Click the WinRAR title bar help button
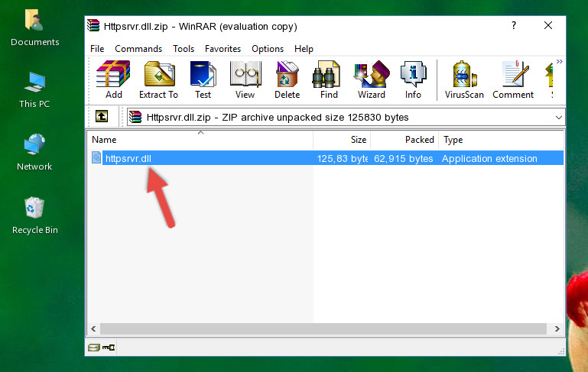 (x=514, y=25)
